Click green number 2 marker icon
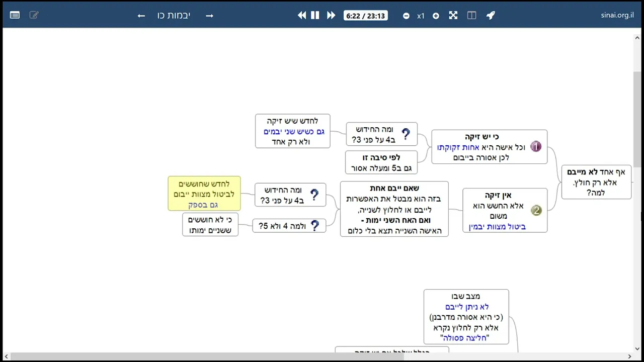 (536, 211)
